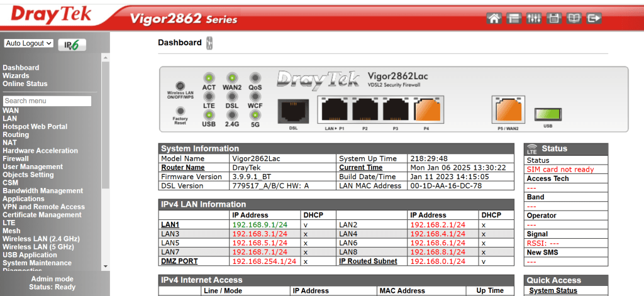Open USB Application menu

click(x=30, y=255)
